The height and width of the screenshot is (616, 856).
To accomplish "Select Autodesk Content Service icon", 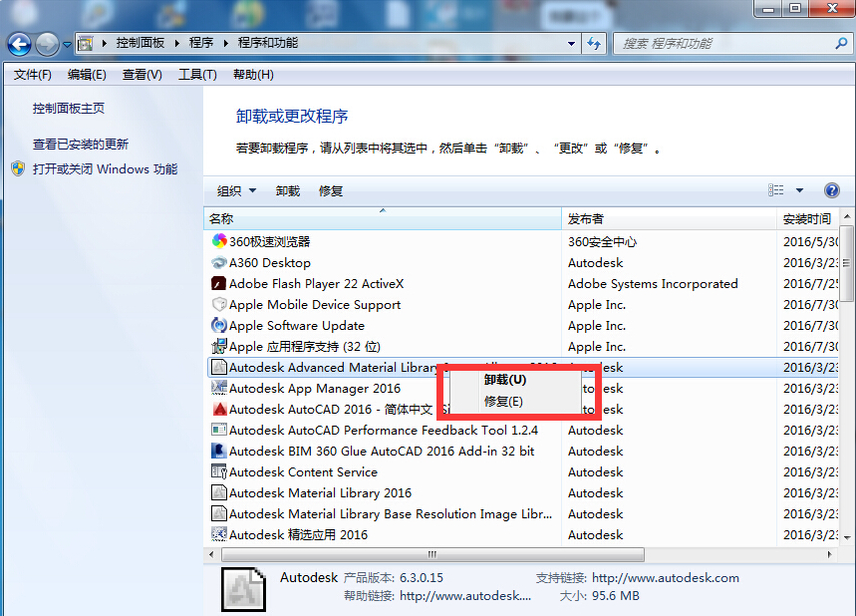I will (x=219, y=471).
